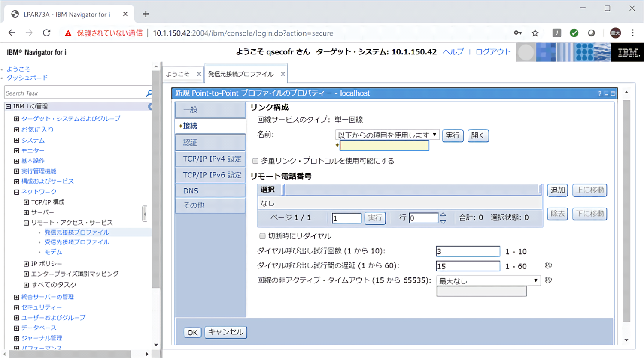Click the insecure connection warning icon
644x358 pixels.
pyautogui.click(x=68, y=33)
